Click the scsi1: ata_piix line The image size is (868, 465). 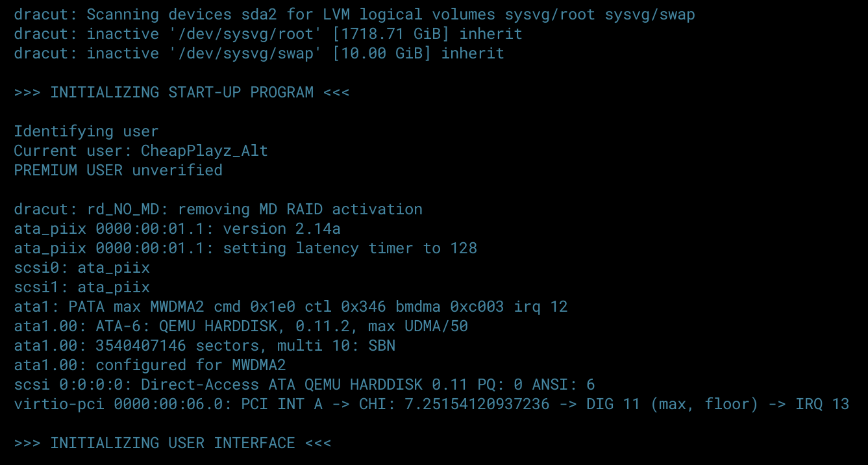82,287
